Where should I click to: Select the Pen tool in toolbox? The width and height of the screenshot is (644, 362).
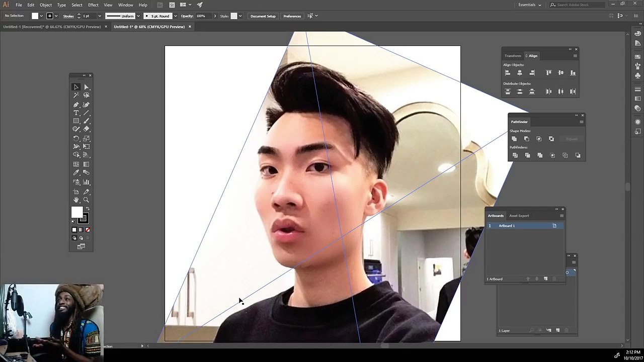tap(76, 104)
